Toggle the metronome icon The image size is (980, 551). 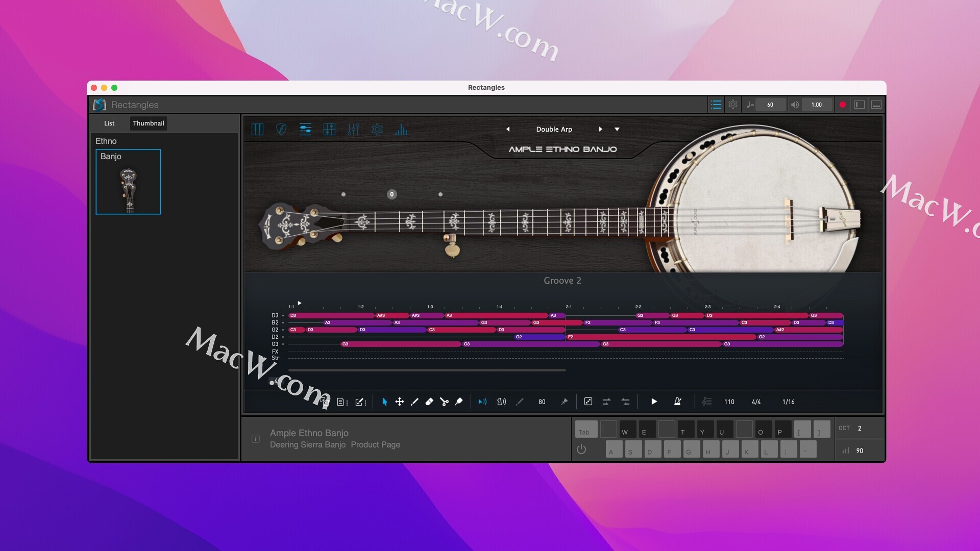tap(678, 402)
